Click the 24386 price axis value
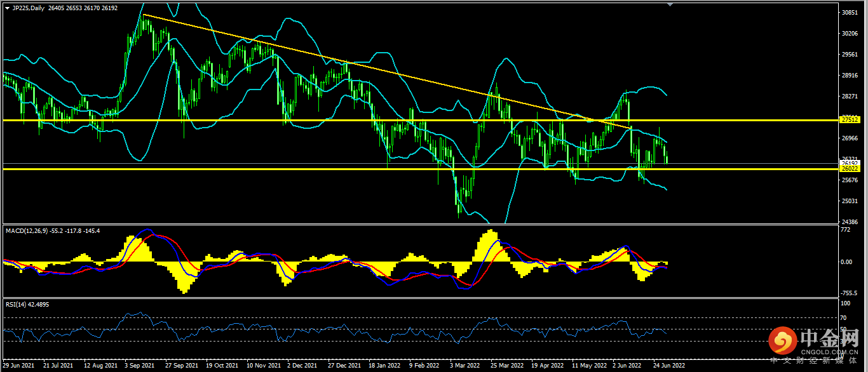The width and height of the screenshot is (868, 372). point(850,222)
